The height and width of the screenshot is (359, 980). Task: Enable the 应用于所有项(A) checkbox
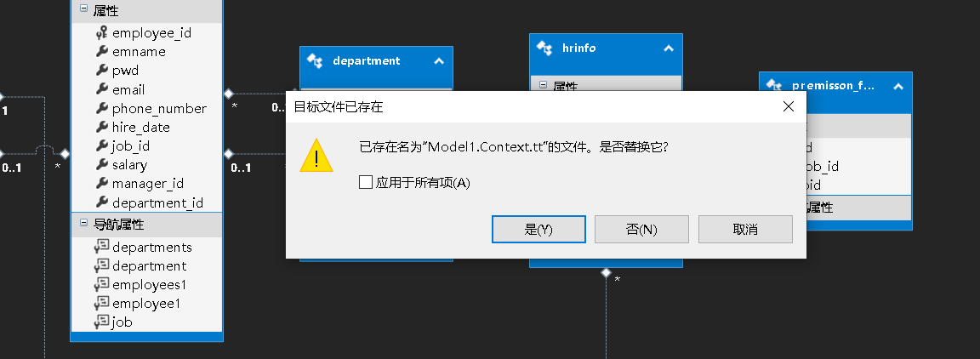[x=366, y=183]
